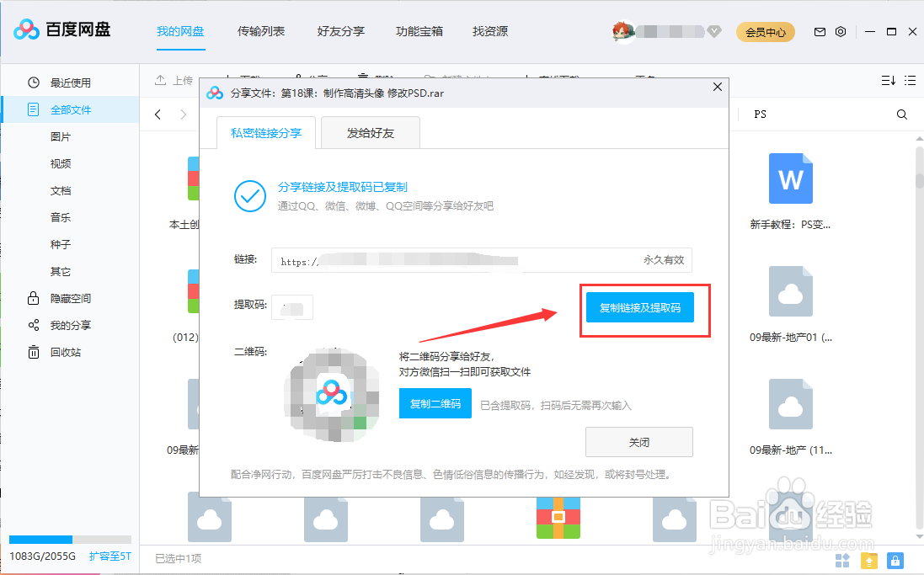The image size is (924, 575).
Task: Open 功能宝箱 tab
Action: [x=419, y=31]
